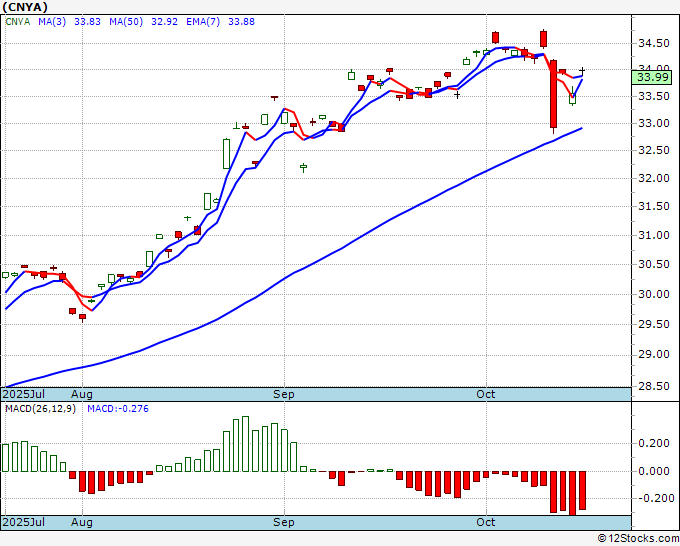Viewport: 680px width, 546px height.
Task: Click the (CNYA) chart title
Action: pyautogui.click(x=25, y=7)
